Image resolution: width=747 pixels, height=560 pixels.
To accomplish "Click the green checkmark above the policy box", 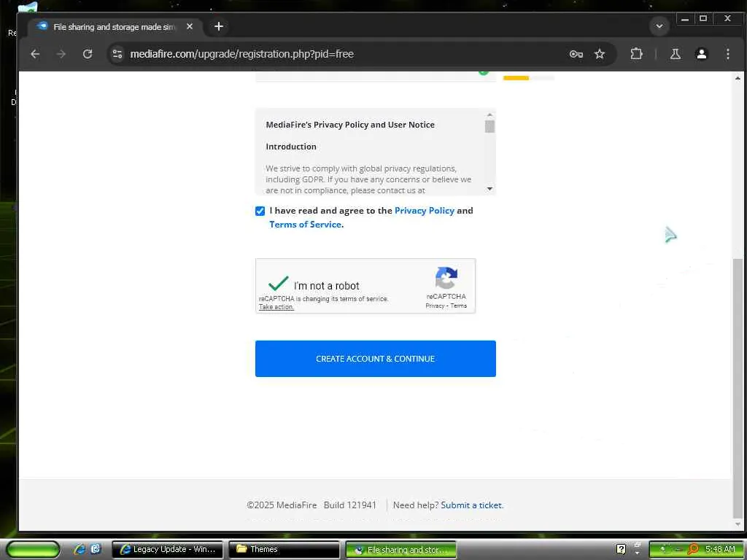I will tap(484, 72).
